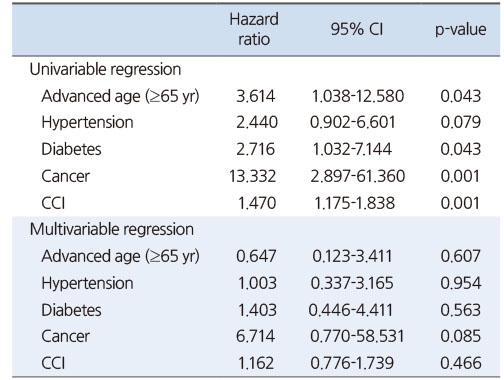Click the univariable CCI hazard ratio 1.470
The image size is (504, 380).
pyautogui.click(x=257, y=203)
